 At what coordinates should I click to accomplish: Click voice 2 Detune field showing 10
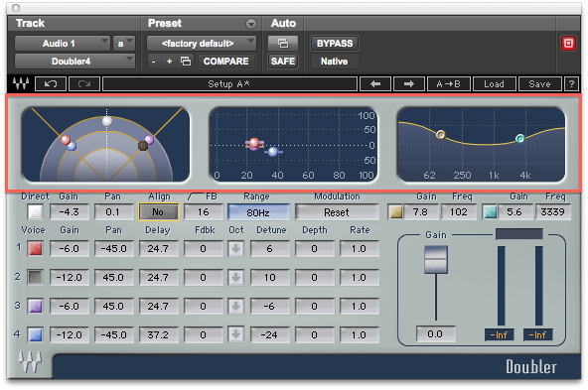pyautogui.click(x=269, y=278)
